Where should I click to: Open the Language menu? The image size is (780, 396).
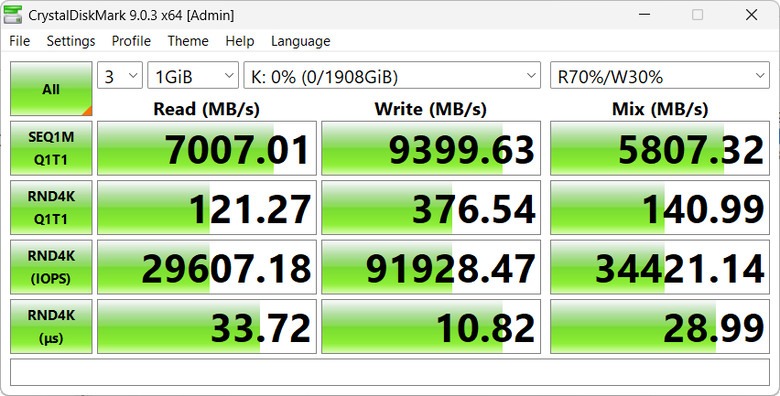300,41
